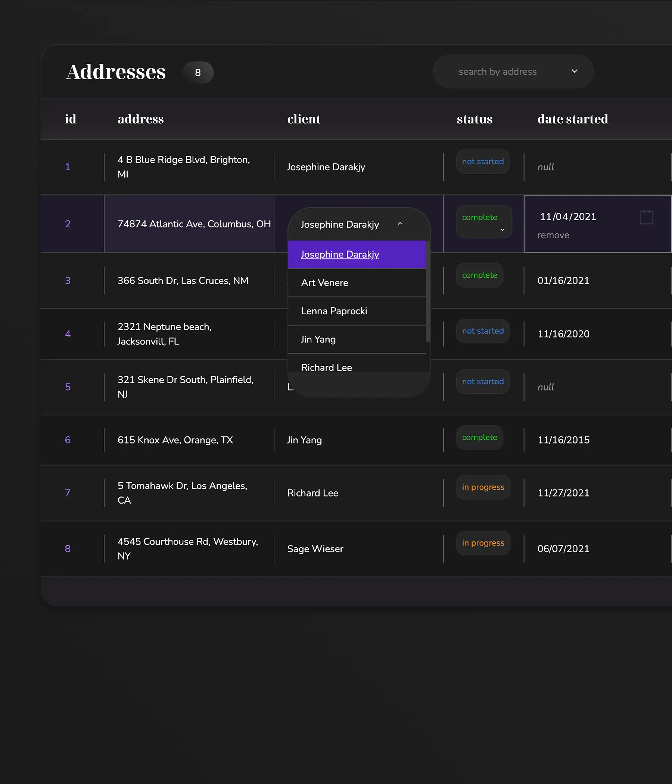672x784 pixels.
Task: Click client Josephine Darakjy in row 1
Action: pyautogui.click(x=326, y=167)
